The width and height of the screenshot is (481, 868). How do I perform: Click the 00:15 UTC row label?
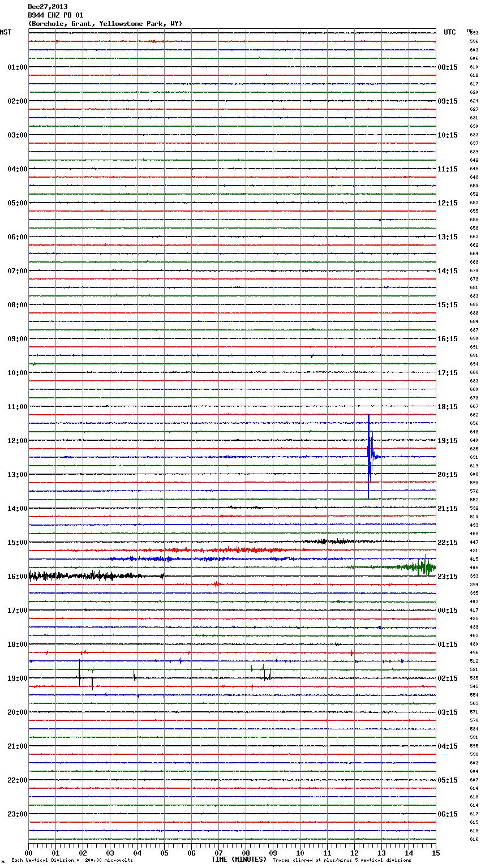pos(448,611)
